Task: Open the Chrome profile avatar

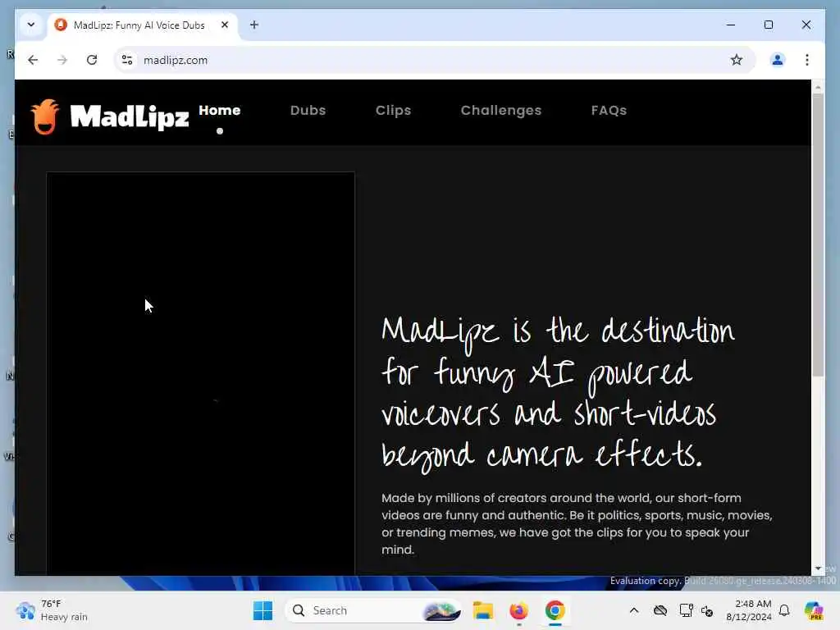Action: point(778,60)
